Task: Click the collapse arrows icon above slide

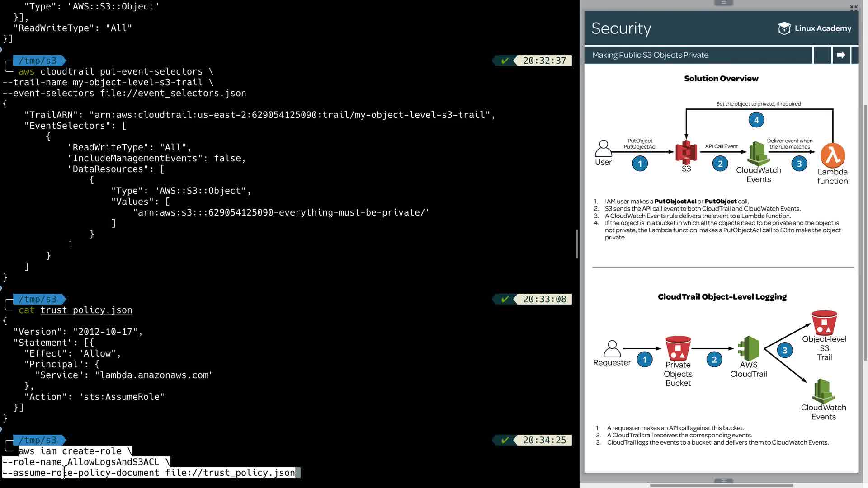Action: pos(854,7)
